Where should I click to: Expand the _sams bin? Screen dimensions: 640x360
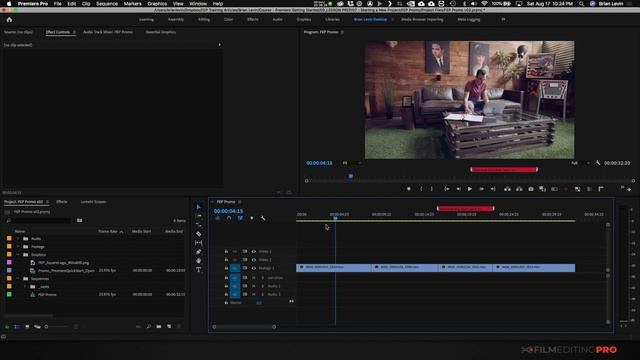click(x=25, y=287)
